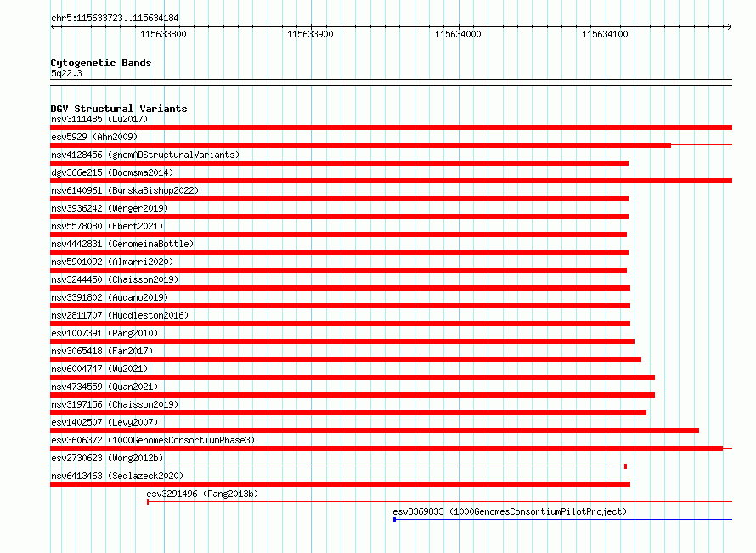Click the blue start marker of esv3369833

(x=395, y=520)
